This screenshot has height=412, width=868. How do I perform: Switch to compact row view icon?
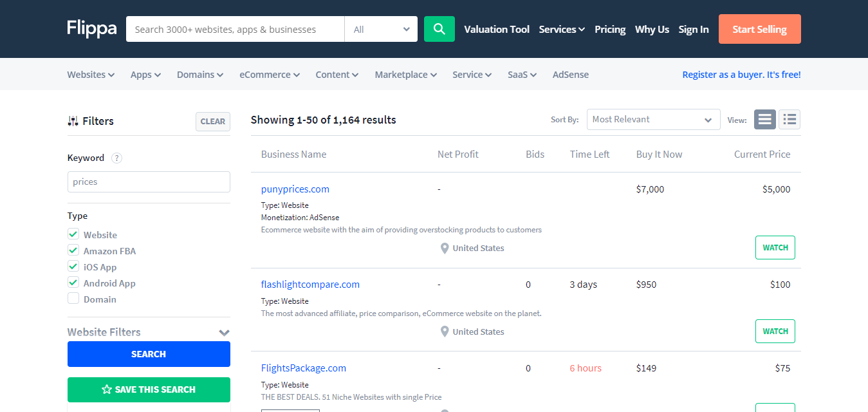pyautogui.click(x=764, y=119)
